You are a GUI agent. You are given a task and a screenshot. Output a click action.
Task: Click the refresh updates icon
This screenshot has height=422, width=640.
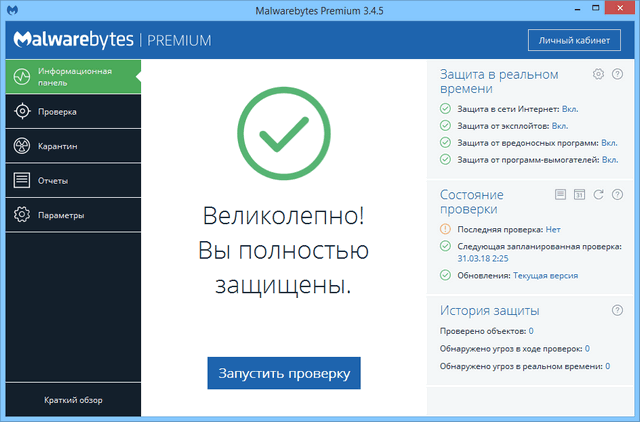point(598,195)
